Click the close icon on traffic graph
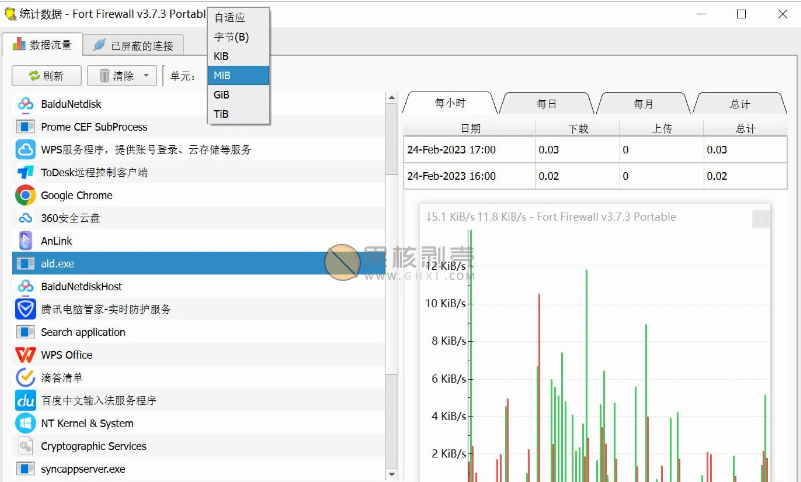This screenshot has width=801, height=482. point(761,219)
